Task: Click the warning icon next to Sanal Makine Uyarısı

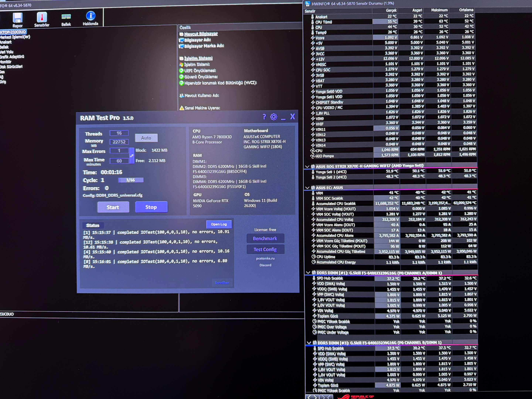Action: pos(182,108)
